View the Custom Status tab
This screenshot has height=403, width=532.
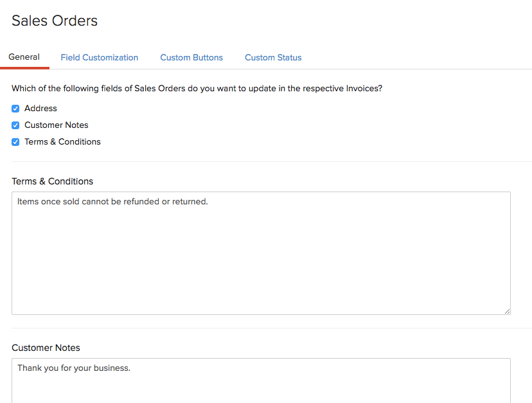click(272, 57)
